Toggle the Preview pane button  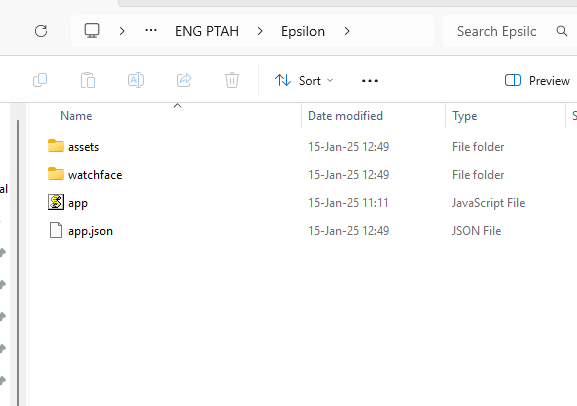point(537,80)
